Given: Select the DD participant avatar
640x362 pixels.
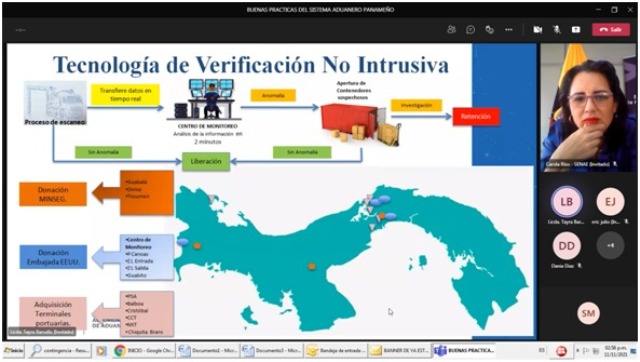Looking at the screenshot, I should 566,246.
